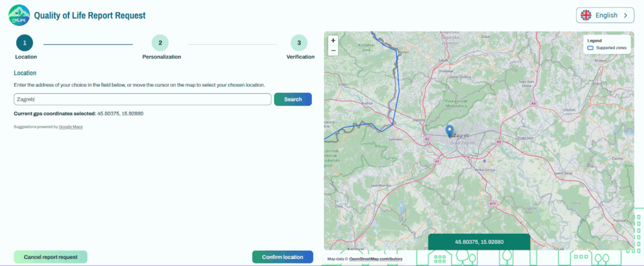Image resolution: width=644 pixels, height=266 pixels.
Task: Select step 3 Verification
Action: point(299,43)
